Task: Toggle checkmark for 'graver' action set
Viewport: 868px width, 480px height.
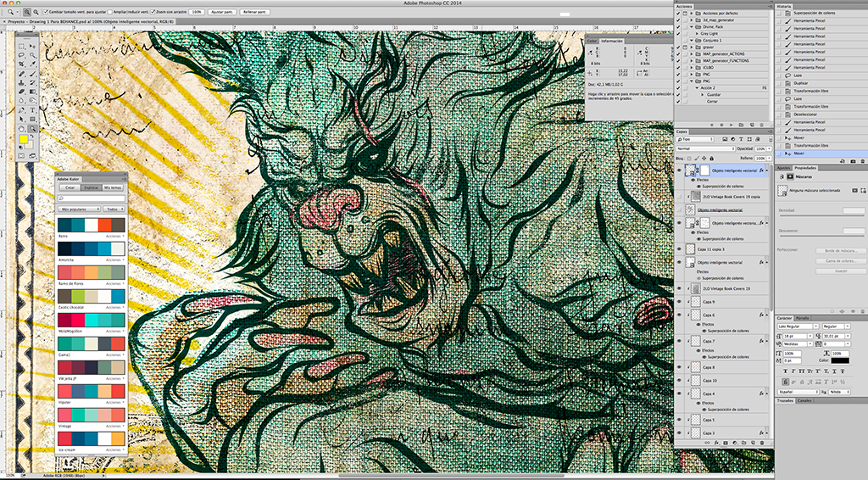Action: click(x=678, y=47)
